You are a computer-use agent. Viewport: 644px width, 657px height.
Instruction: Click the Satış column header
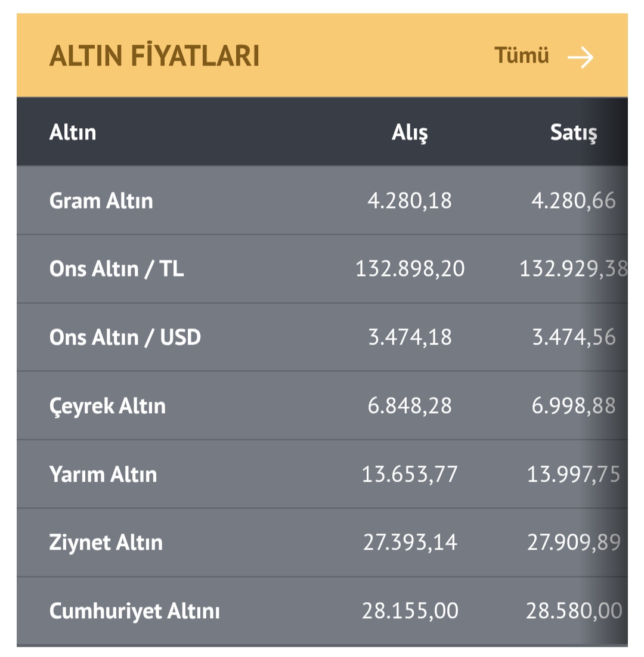pyautogui.click(x=573, y=133)
